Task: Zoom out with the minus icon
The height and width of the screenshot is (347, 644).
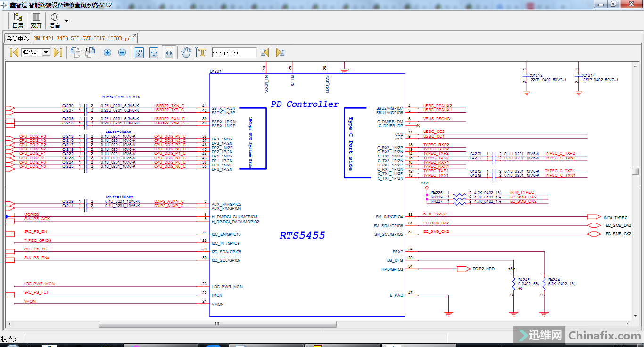Action: click(122, 52)
